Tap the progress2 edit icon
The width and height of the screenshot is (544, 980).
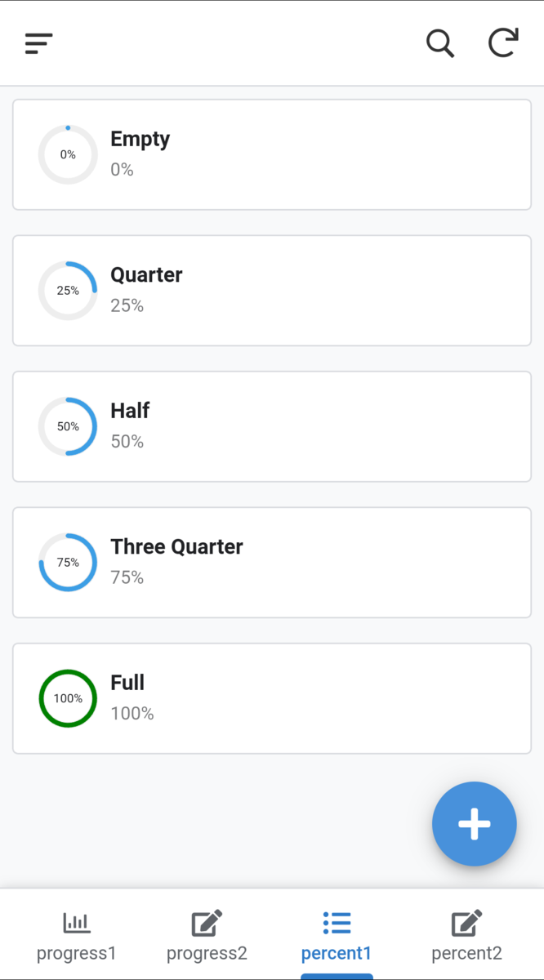point(207,923)
